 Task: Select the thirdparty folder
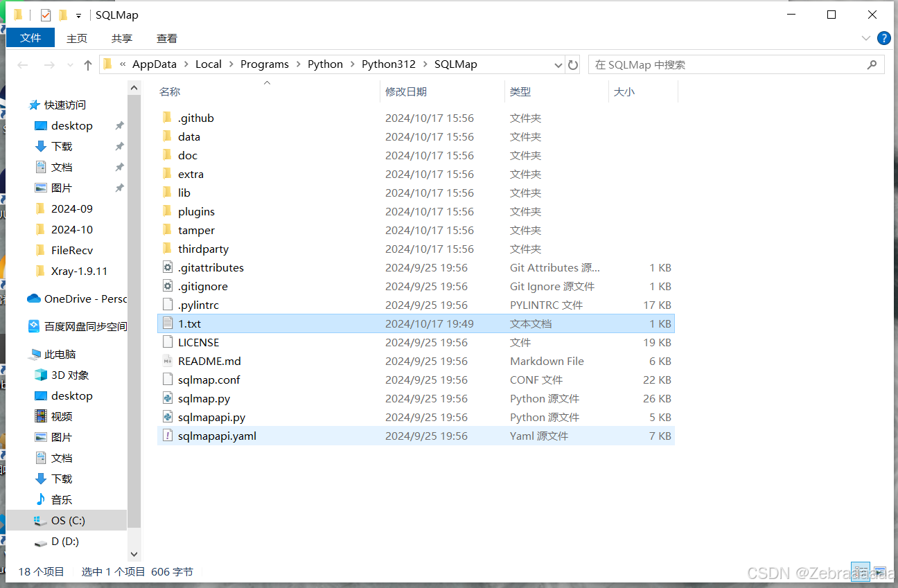coord(416,249)
